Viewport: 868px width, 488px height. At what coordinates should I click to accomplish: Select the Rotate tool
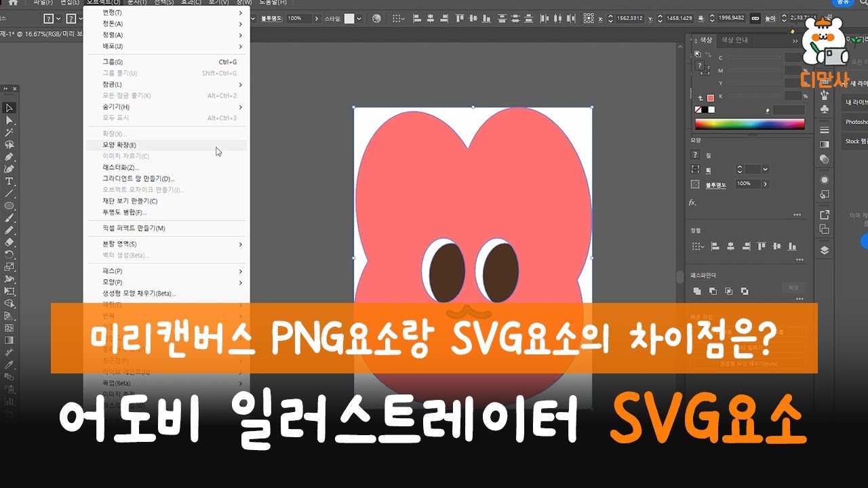(9, 254)
